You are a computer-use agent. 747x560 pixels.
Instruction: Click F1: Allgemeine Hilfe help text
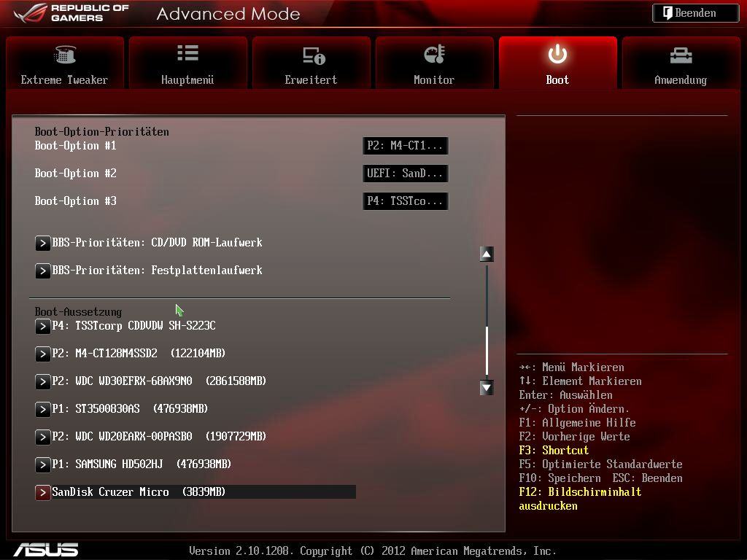point(578,423)
